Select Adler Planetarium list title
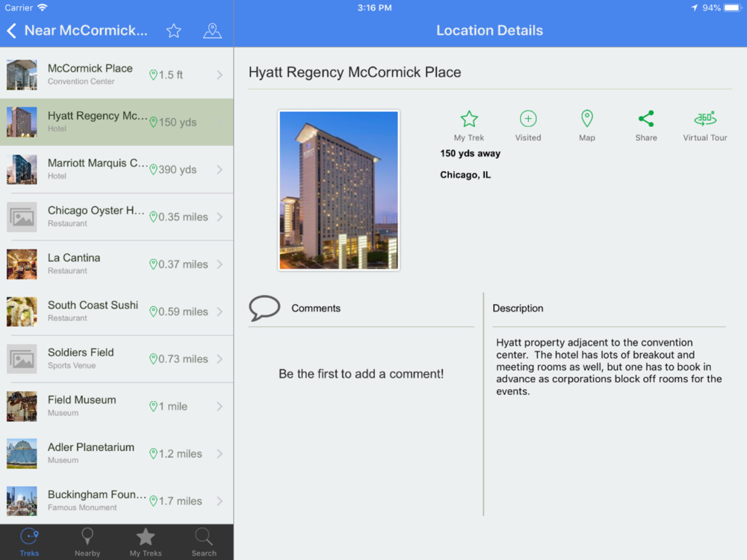 point(91,447)
